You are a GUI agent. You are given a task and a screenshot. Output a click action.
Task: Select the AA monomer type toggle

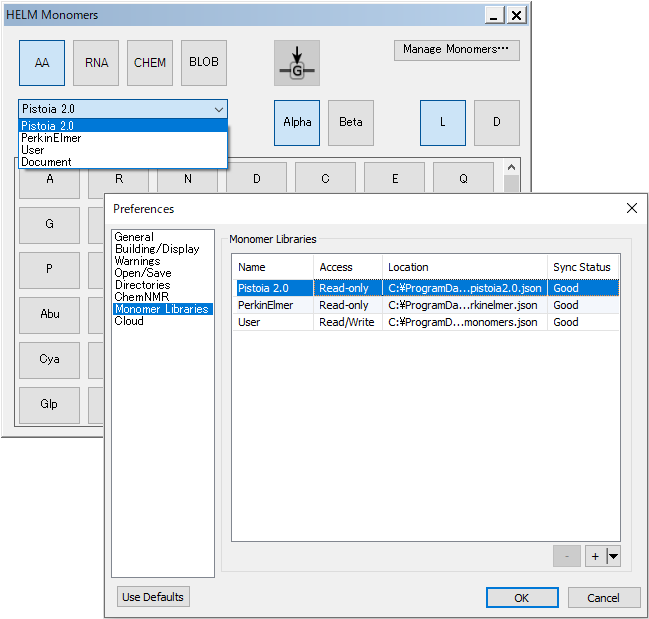click(x=42, y=63)
